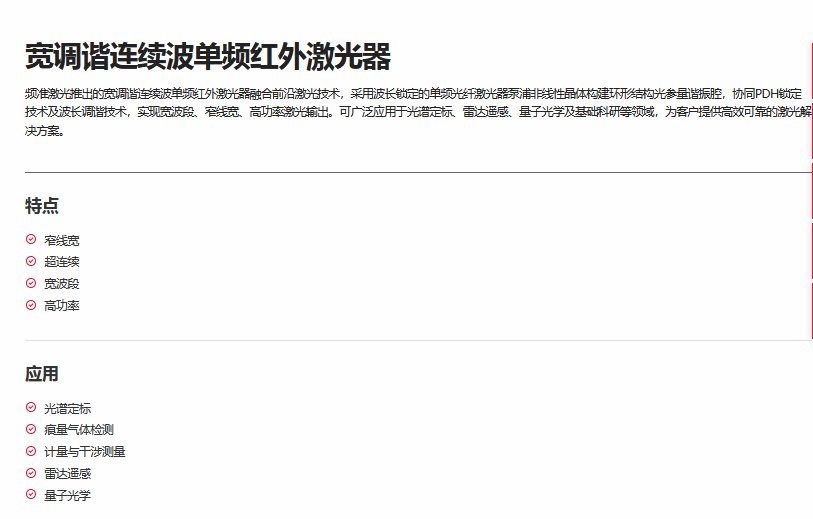Click the check icon beside 量子光学
Screen dimensions: 813x519
point(31,495)
